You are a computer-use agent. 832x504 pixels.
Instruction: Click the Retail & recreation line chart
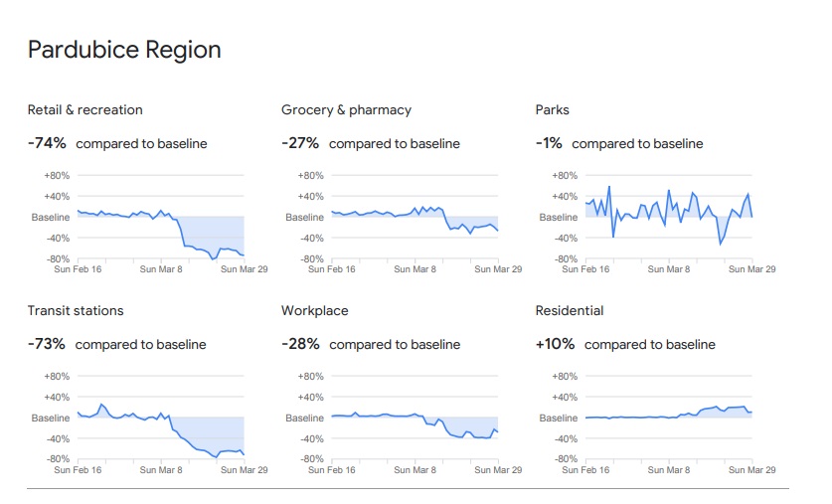point(160,218)
